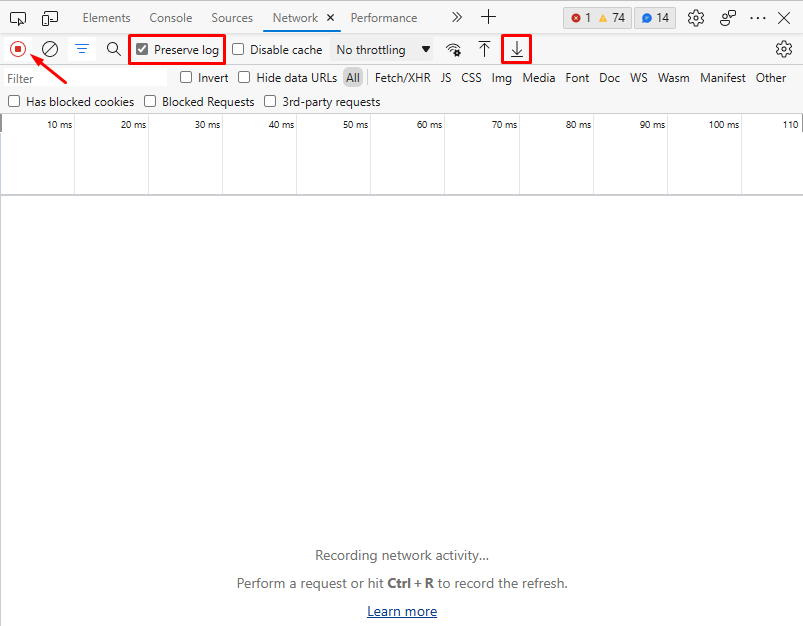
Task: Switch to the Console tab
Action: 170,18
